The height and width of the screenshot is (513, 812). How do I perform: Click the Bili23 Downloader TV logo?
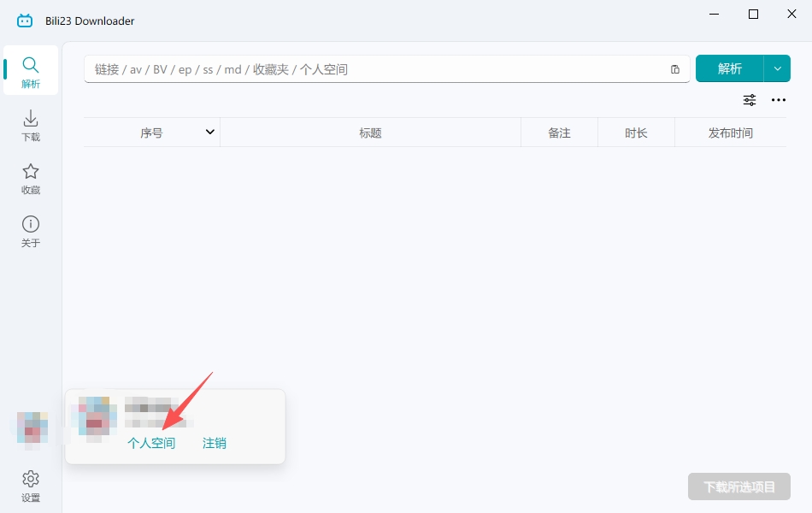click(x=24, y=21)
